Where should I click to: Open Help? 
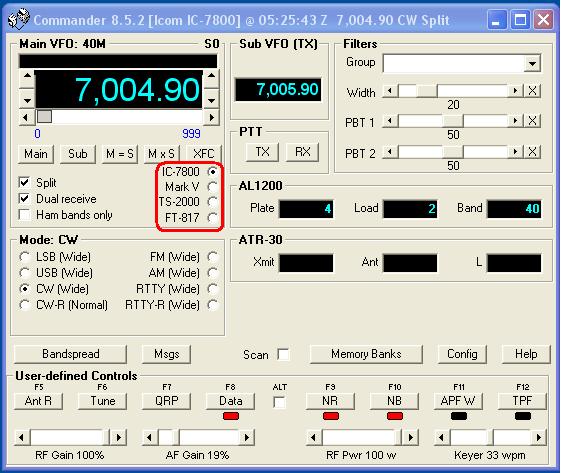click(526, 354)
